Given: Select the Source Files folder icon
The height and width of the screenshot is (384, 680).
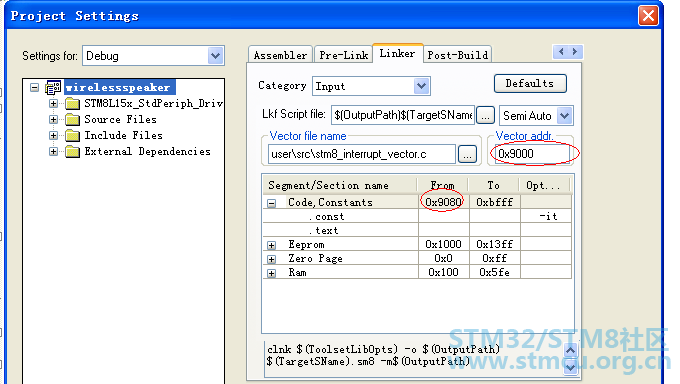Looking at the screenshot, I should click(72, 119).
